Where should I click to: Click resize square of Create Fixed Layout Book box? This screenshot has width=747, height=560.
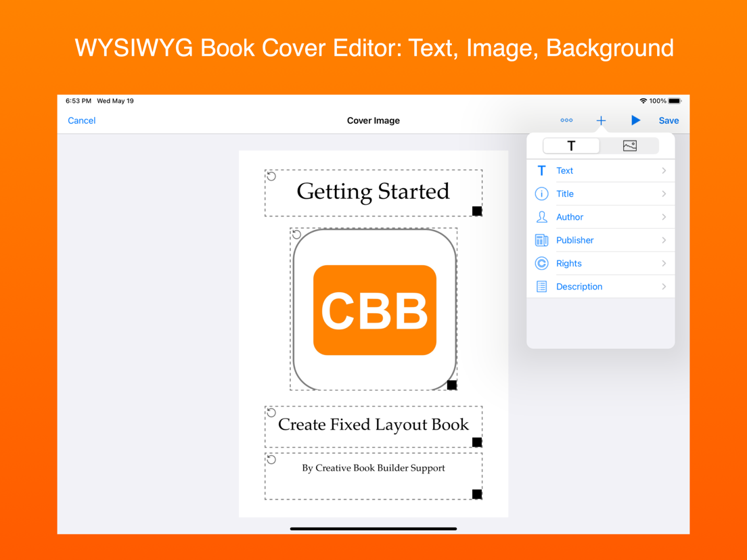click(477, 442)
